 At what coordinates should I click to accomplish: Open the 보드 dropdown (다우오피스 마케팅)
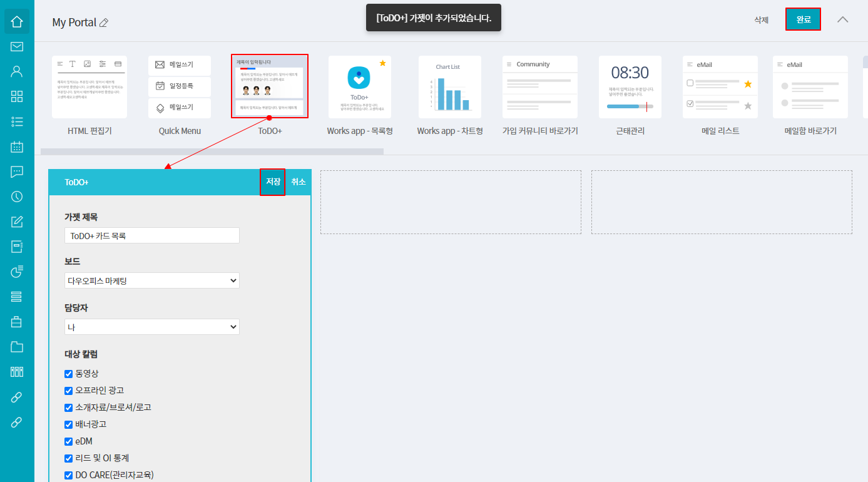point(151,281)
